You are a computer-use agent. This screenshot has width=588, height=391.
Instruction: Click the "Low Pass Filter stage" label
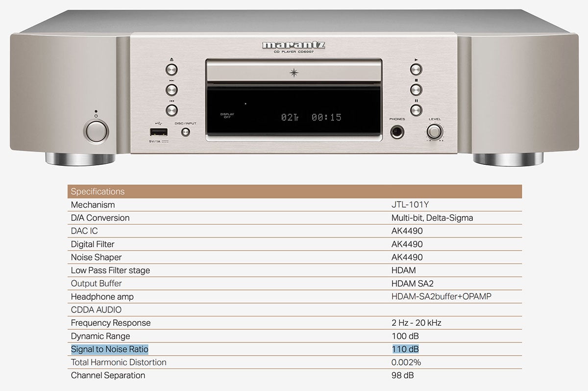click(111, 270)
